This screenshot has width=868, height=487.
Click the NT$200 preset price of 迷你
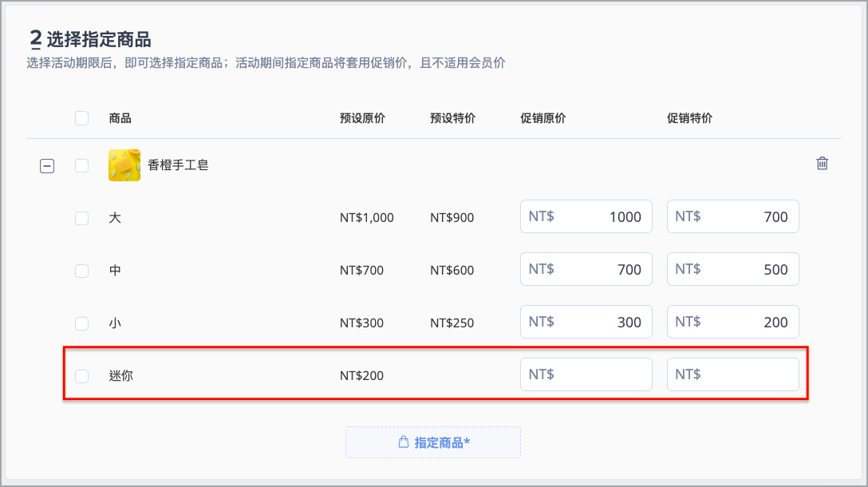[x=361, y=376]
